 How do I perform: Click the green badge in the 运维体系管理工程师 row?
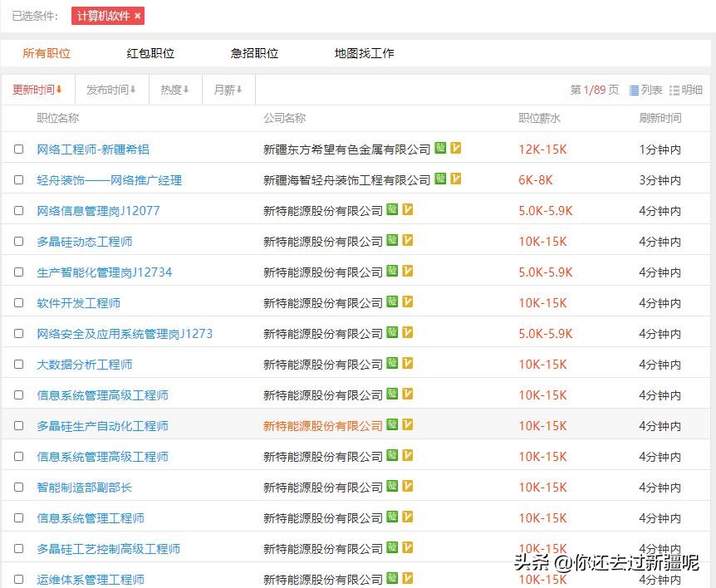[391, 579]
